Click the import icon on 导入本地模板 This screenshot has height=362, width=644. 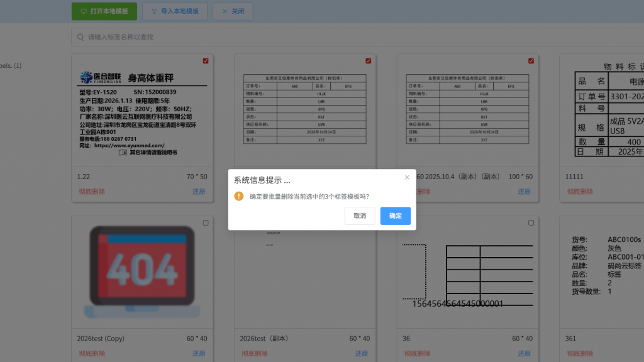tap(153, 11)
